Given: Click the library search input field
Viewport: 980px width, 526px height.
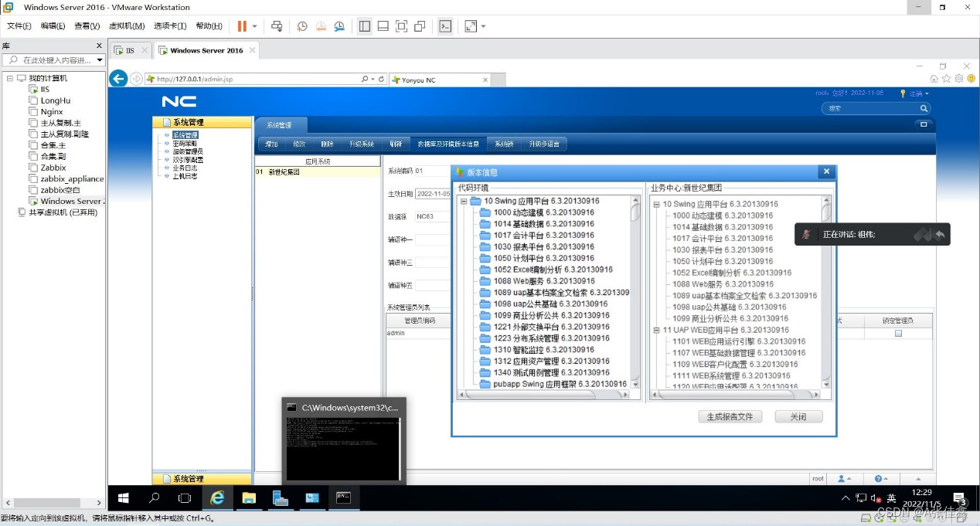Looking at the screenshot, I should pos(48,60).
